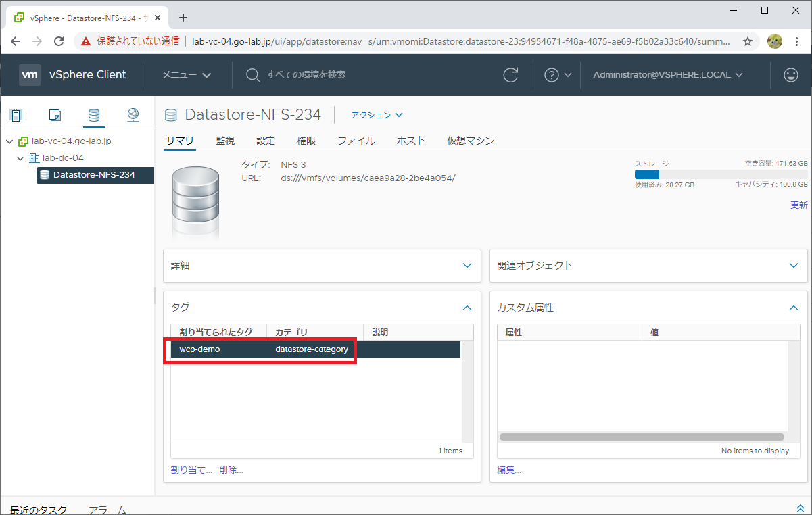The height and width of the screenshot is (515, 812).
Task: Click the 削除... tag link
Action: click(231, 470)
